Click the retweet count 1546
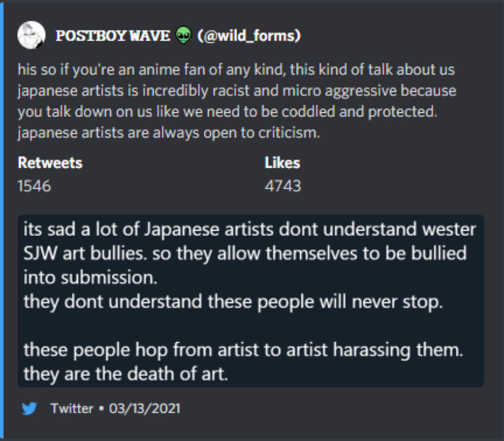Screen dimensions: 504x441 (34, 186)
